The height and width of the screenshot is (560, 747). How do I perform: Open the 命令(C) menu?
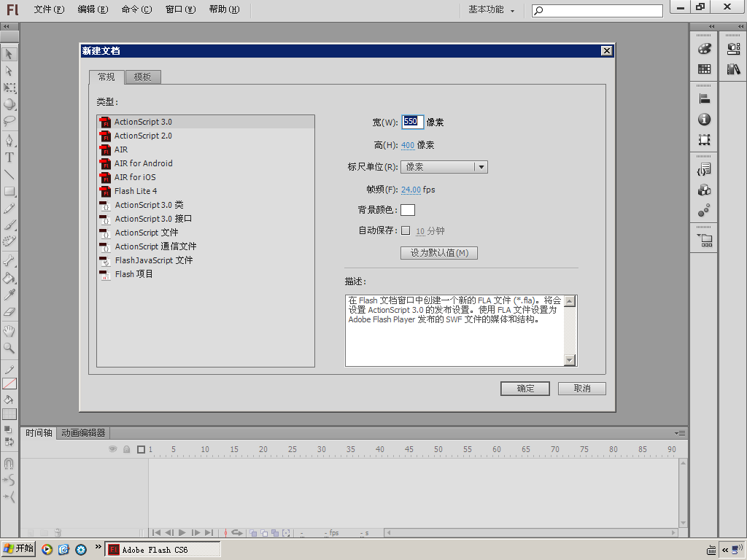coord(136,9)
